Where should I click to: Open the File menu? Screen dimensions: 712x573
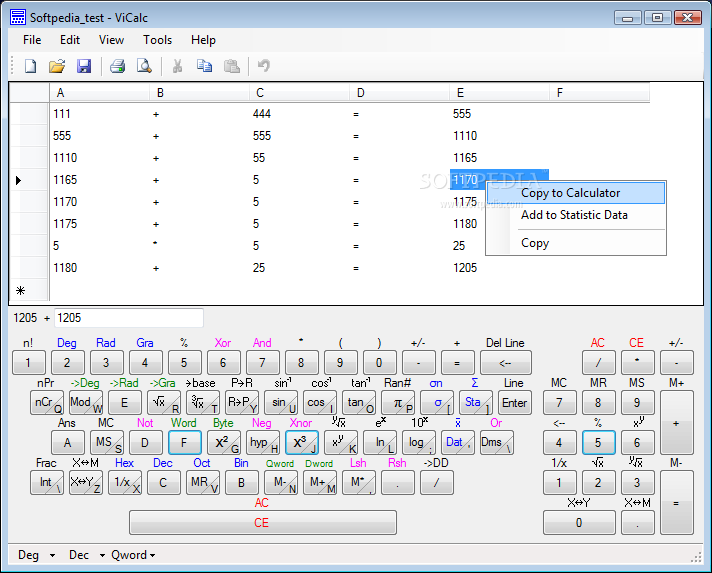coord(32,40)
